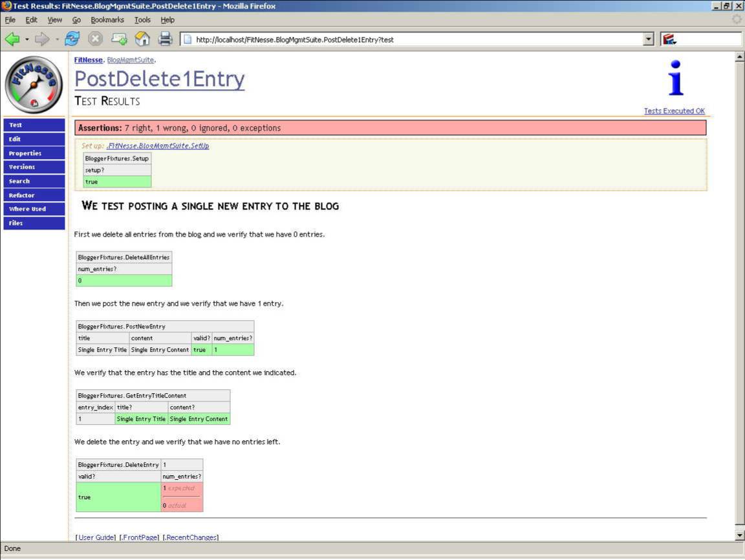Click the blue info icon
This screenshot has height=560, width=745.
pyautogui.click(x=675, y=78)
